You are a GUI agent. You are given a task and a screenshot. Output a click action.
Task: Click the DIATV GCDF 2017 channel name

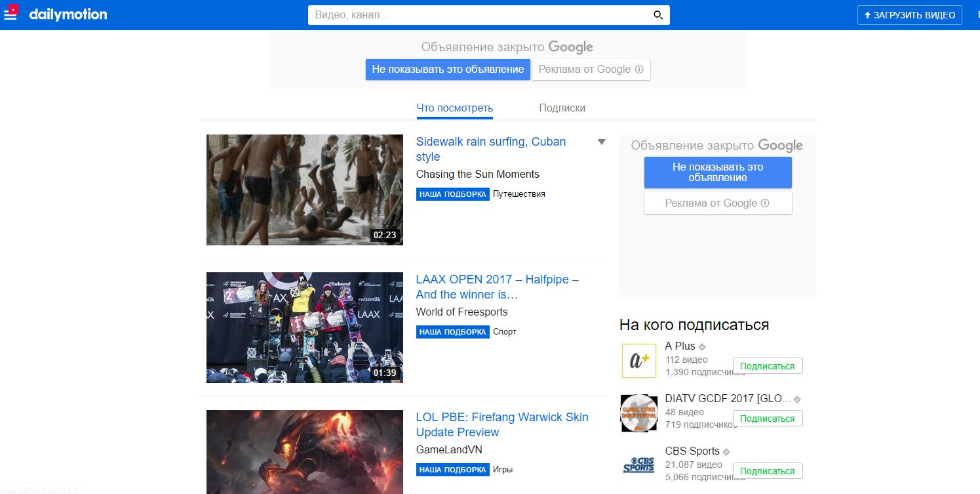(x=728, y=399)
